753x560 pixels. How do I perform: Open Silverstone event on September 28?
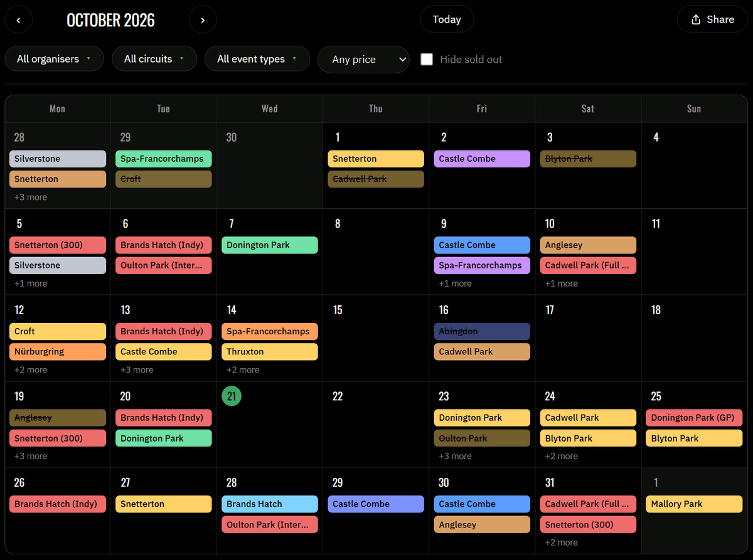pos(58,159)
